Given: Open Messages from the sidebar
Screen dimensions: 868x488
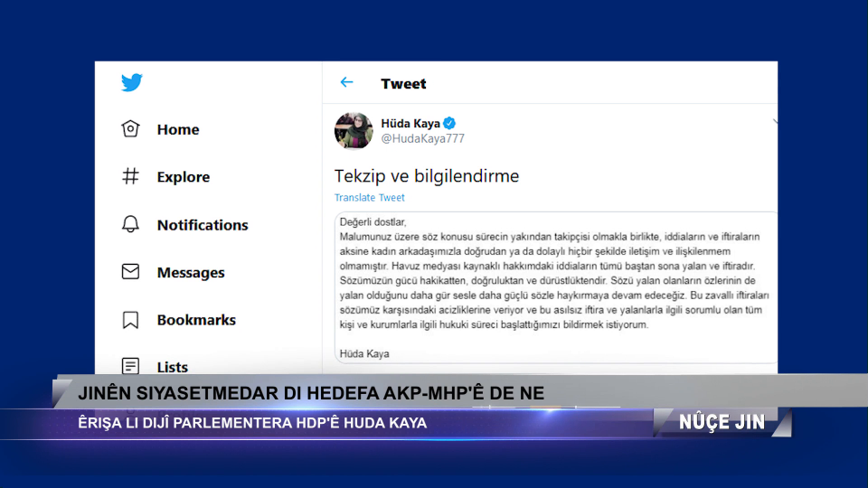Looking at the screenshot, I should pyautogui.click(x=191, y=273).
